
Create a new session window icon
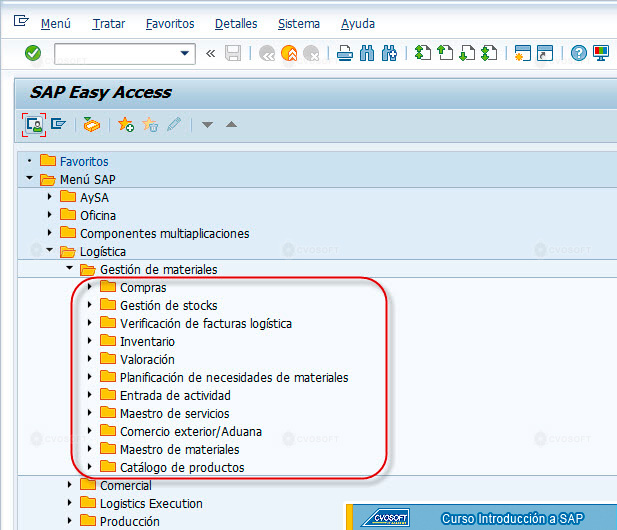pos(523,53)
